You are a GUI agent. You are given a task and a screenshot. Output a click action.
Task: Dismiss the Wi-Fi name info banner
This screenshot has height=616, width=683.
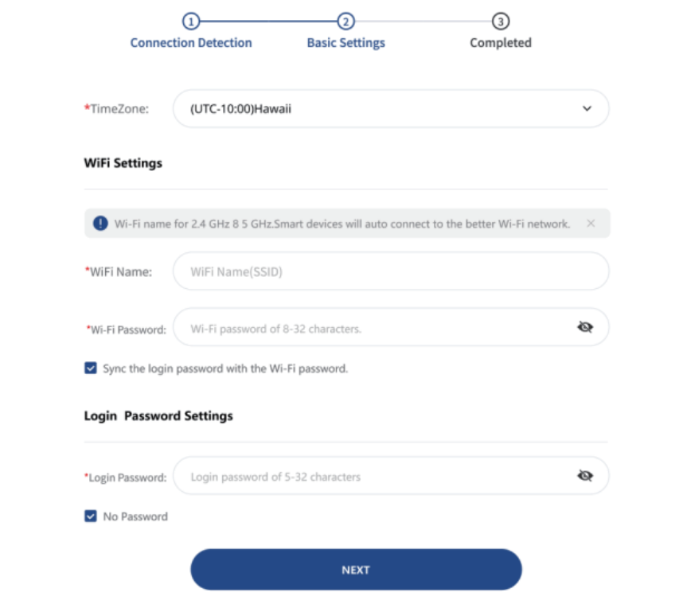pyautogui.click(x=591, y=224)
